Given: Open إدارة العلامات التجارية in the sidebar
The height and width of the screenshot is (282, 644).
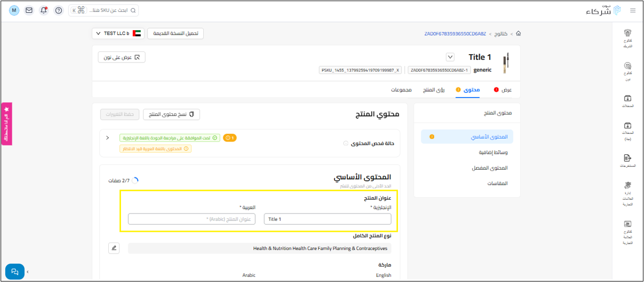Looking at the screenshot, I should point(628,194).
